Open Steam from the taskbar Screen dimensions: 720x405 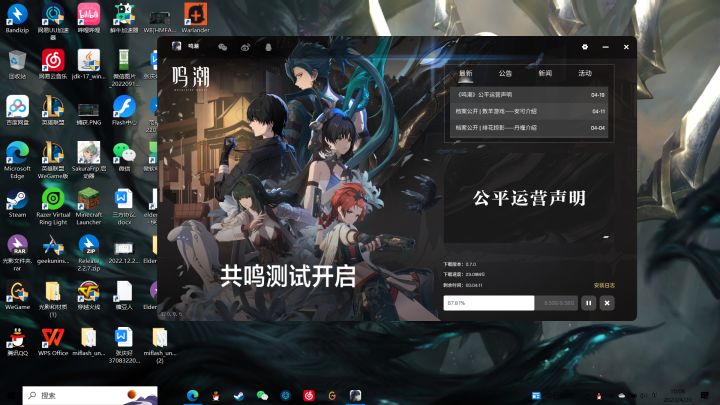(239, 395)
